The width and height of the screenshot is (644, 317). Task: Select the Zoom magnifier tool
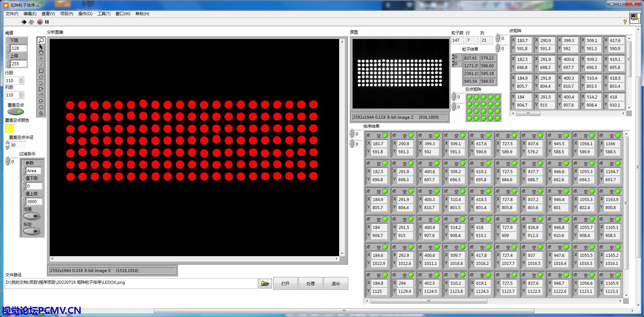(x=41, y=41)
